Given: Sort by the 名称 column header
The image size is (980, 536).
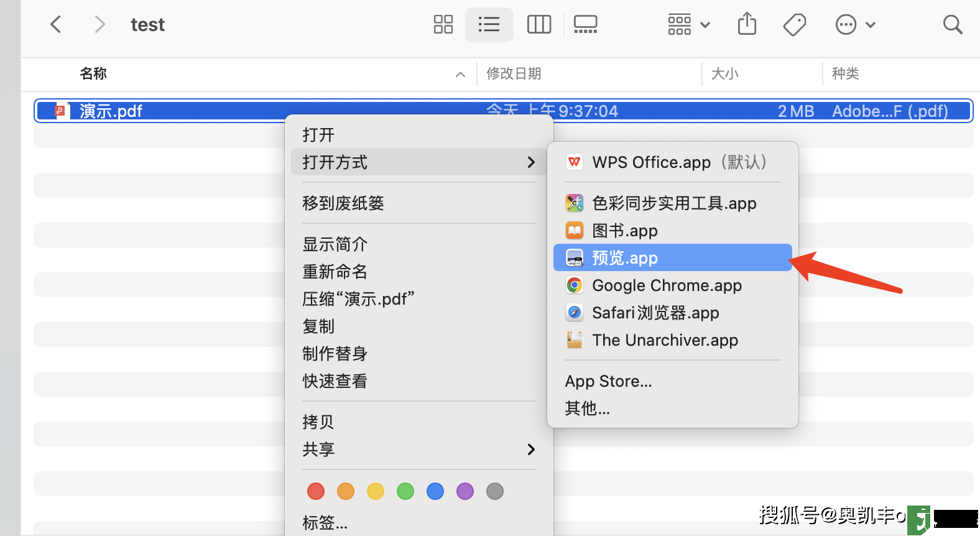Looking at the screenshot, I should pyautogui.click(x=93, y=73).
